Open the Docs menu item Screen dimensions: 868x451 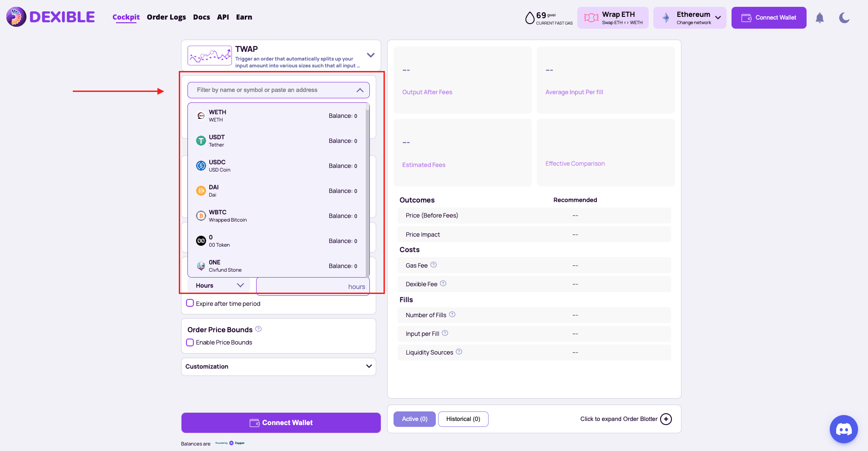click(x=202, y=17)
